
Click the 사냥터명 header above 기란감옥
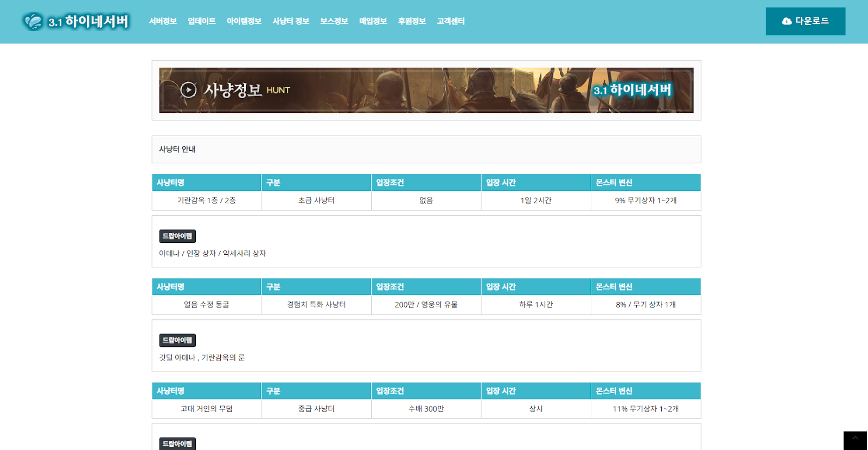tap(207, 183)
